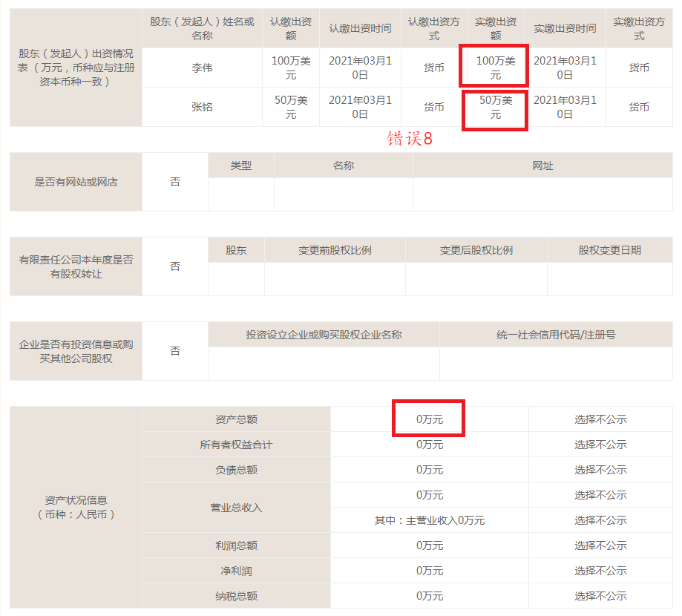The height and width of the screenshot is (616, 682).
Task: Click 张铭's 实缴出资额 value 50万美元
Action: 496,107
